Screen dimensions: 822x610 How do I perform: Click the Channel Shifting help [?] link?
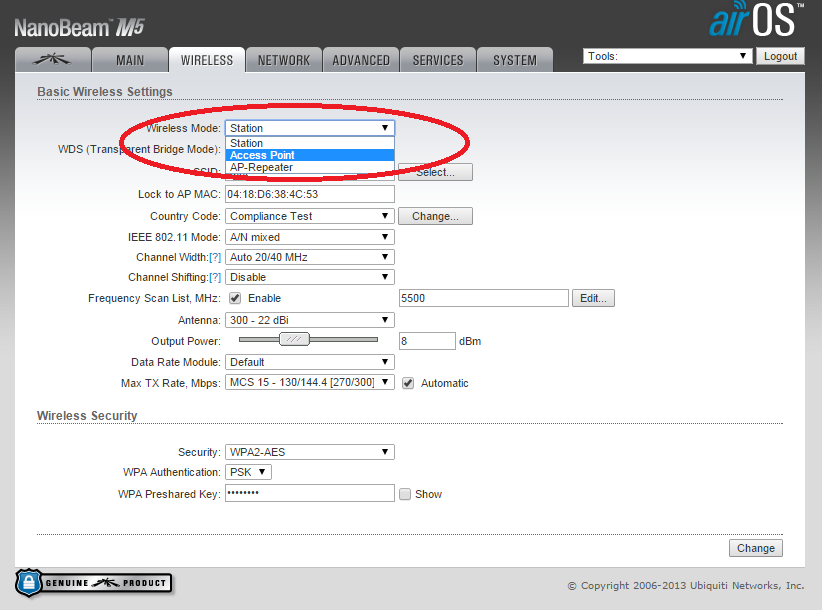[x=215, y=277]
